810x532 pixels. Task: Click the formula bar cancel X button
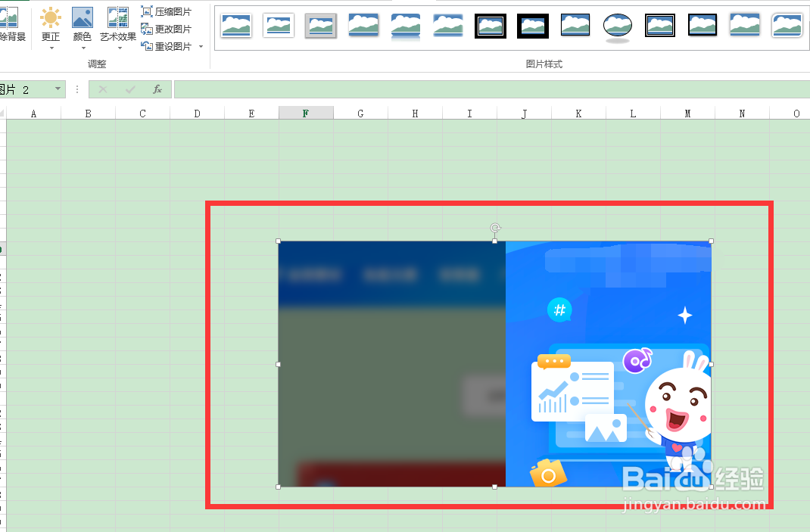pos(103,89)
